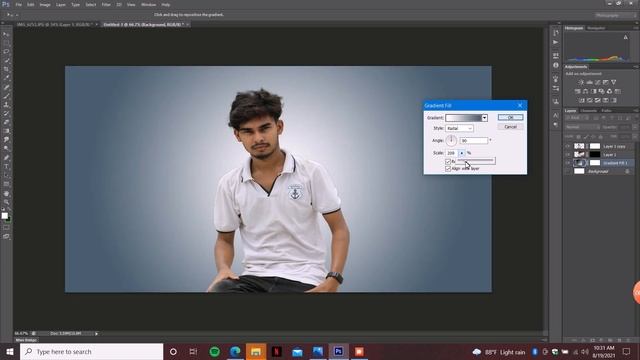Hide Layer 1 copy visibility eye
Image resolution: width=640 pixels, height=360 pixels.
click(568, 146)
